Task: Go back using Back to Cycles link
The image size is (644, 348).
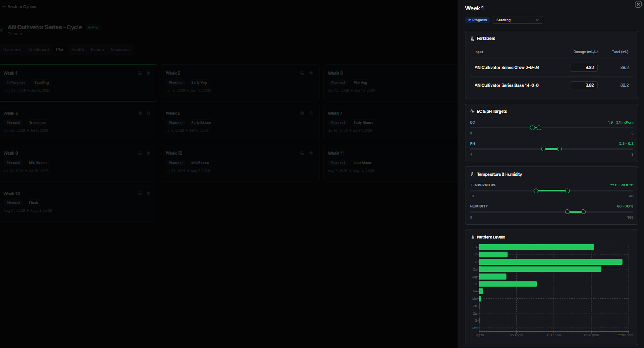Action: pyautogui.click(x=22, y=7)
